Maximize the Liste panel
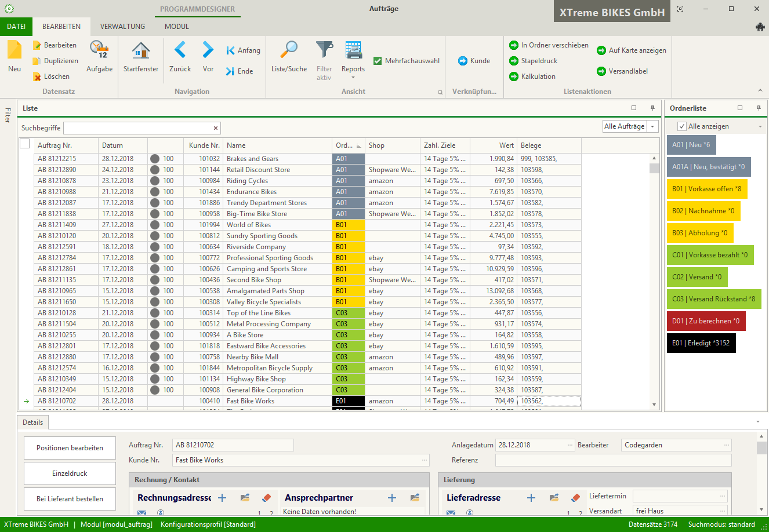 click(x=634, y=108)
